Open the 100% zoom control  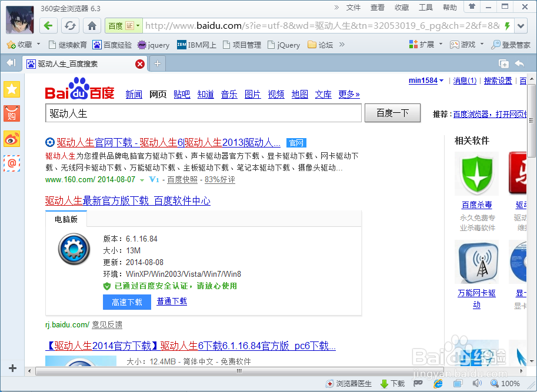pos(505,383)
